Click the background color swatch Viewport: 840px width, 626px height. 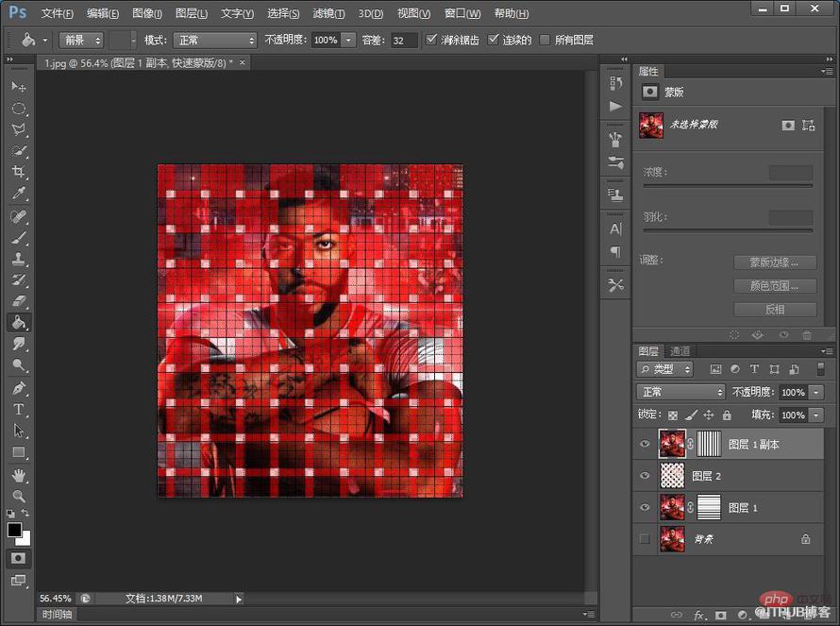pos(25,540)
